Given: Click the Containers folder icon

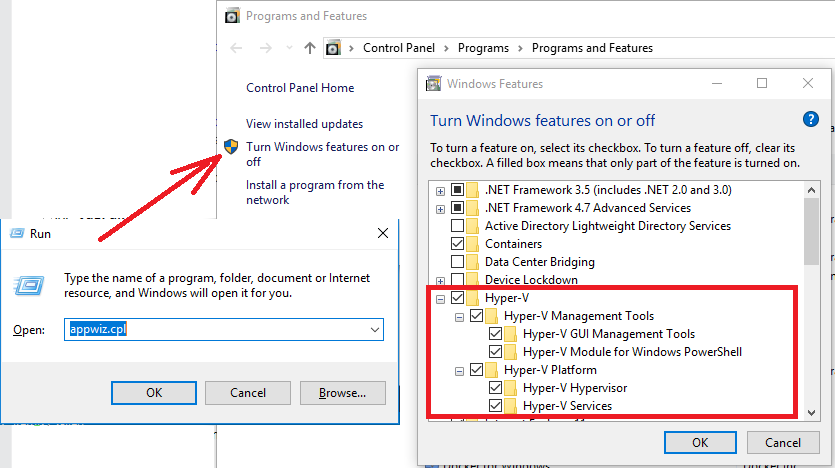Looking at the screenshot, I should point(472,244).
